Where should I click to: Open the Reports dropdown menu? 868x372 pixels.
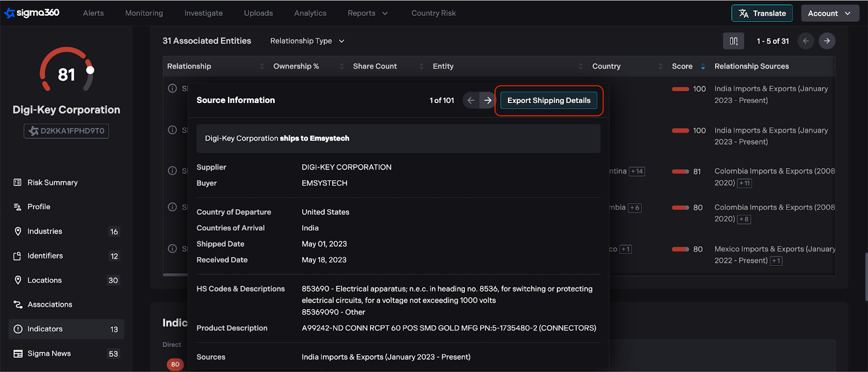[x=367, y=13]
